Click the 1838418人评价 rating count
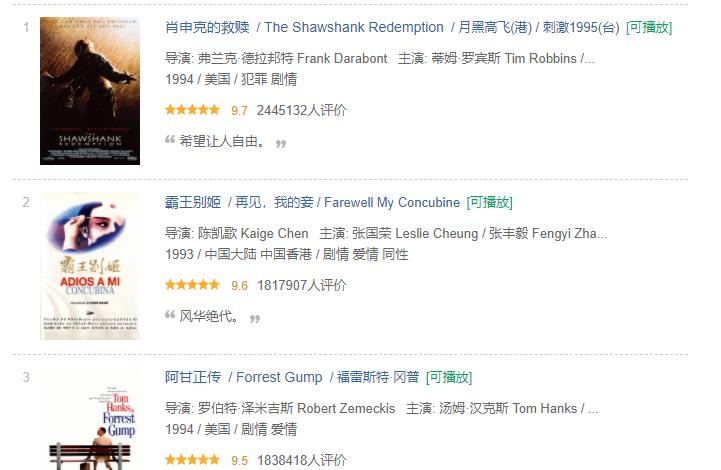This screenshot has height=470, width=721. point(301,460)
